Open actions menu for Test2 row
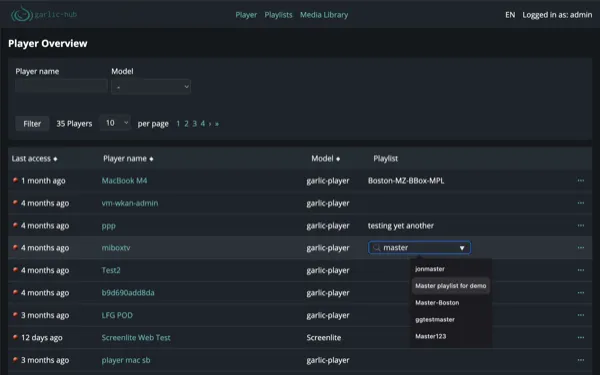This screenshot has width=600, height=375. coord(580,270)
